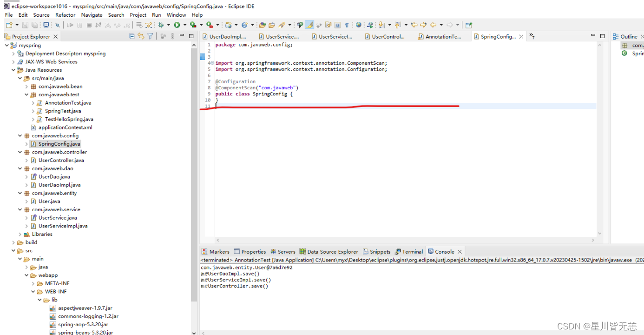
Task: Select UserDaoImpl.java in the tree
Action: [x=59, y=185]
